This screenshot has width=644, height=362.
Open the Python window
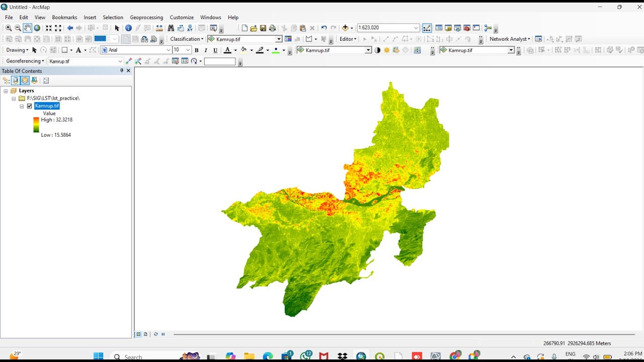coord(476,28)
